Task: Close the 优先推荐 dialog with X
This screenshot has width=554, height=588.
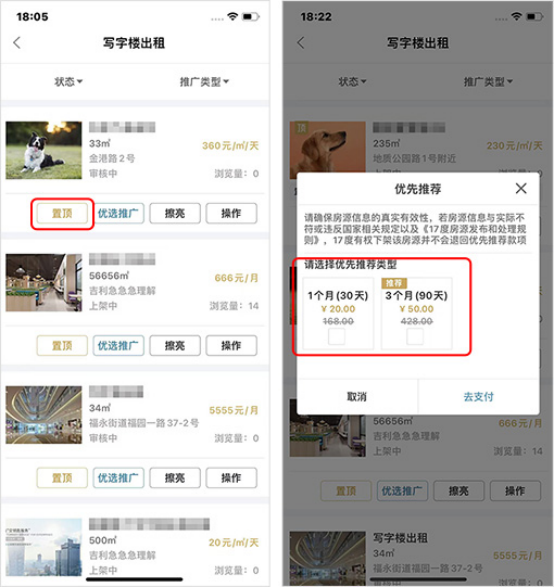Action: click(521, 188)
